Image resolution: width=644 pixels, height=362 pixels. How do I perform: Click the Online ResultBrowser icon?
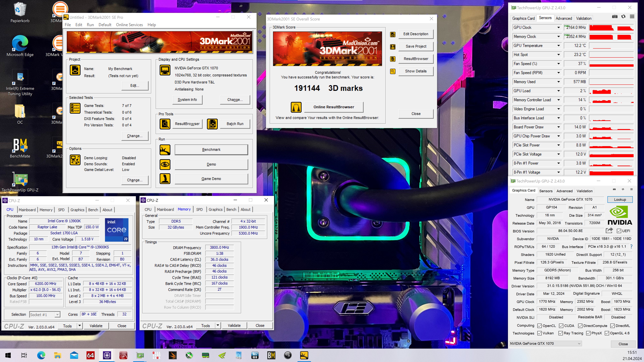pyautogui.click(x=296, y=107)
